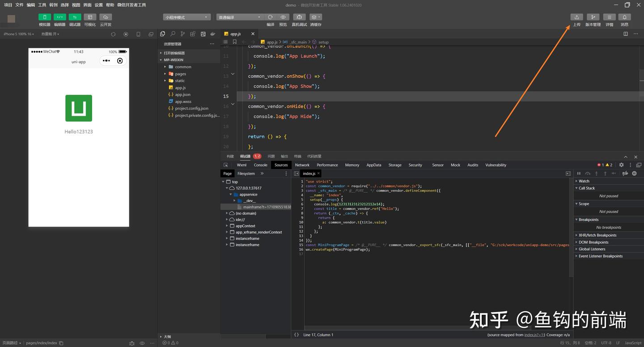Open the extensions icon in the sidebar
Image resolution: width=644 pixels, height=347 pixels.
tap(193, 34)
